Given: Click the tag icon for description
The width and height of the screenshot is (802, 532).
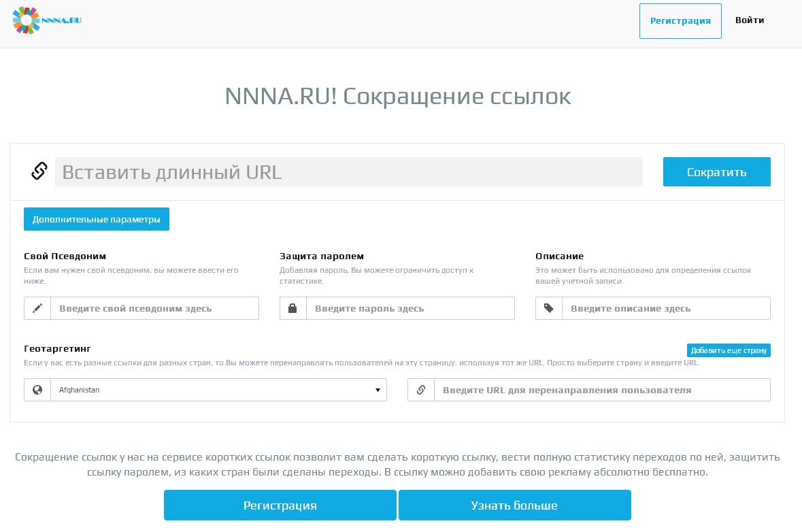Looking at the screenshot, I should coord(548,308).
